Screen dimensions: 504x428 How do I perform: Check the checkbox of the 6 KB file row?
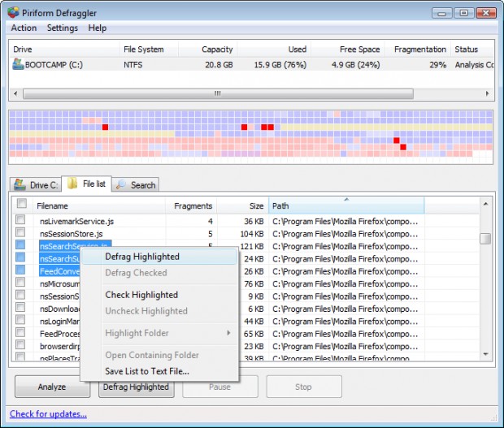click(20, 307)
